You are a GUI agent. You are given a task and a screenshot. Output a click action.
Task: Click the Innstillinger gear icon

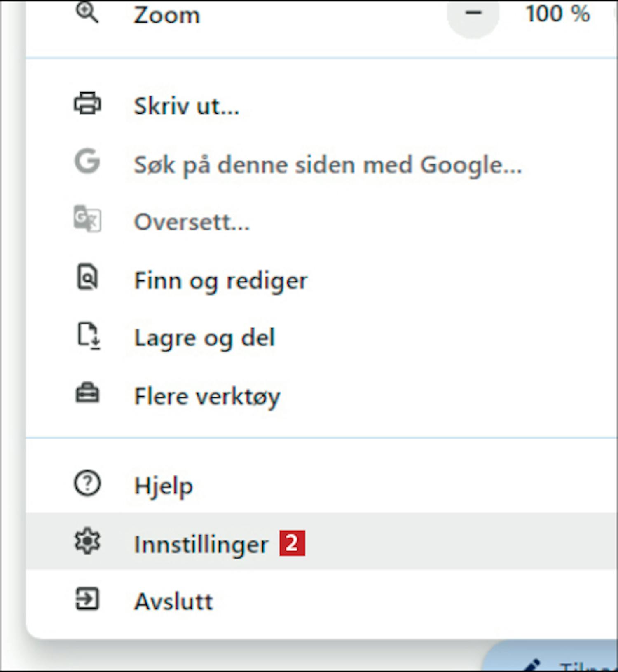(87, 542)
